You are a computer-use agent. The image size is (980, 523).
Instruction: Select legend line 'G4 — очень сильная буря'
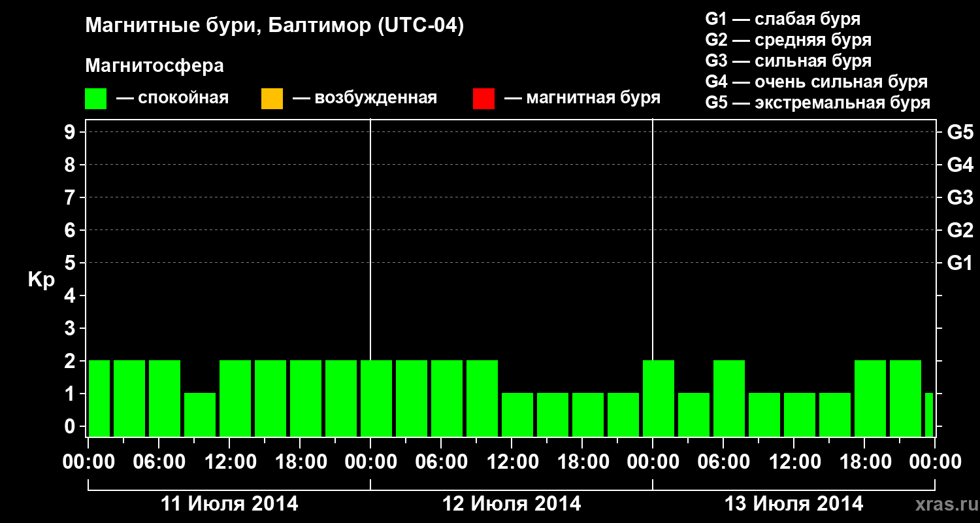tap(817, 82)
